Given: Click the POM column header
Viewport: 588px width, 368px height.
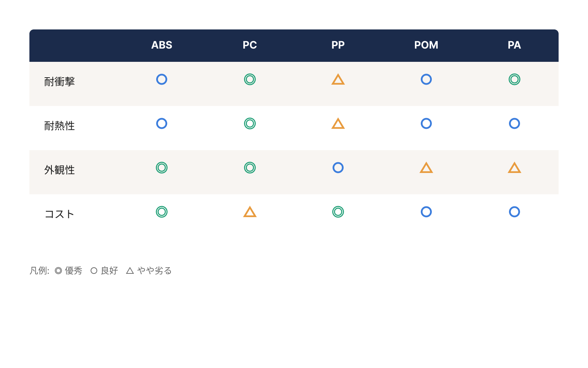Looking at the screenshot, I should pos(426,45).
